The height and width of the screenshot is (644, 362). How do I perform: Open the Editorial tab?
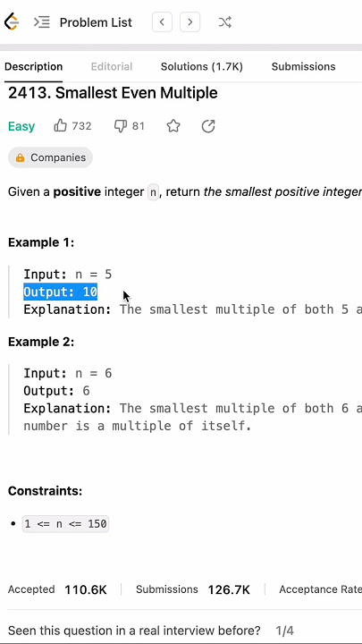[x=112, y=66]
